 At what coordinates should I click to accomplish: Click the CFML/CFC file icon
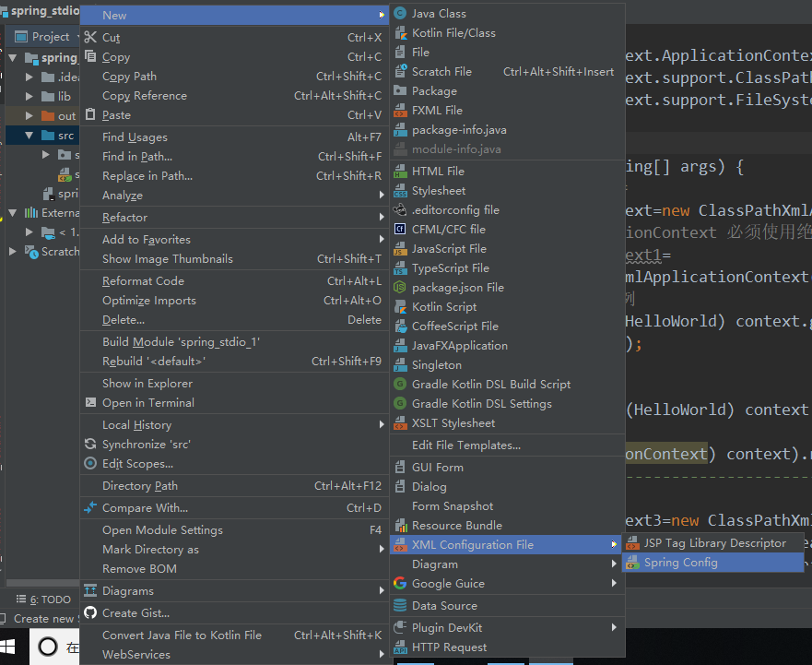coord(400,229)
